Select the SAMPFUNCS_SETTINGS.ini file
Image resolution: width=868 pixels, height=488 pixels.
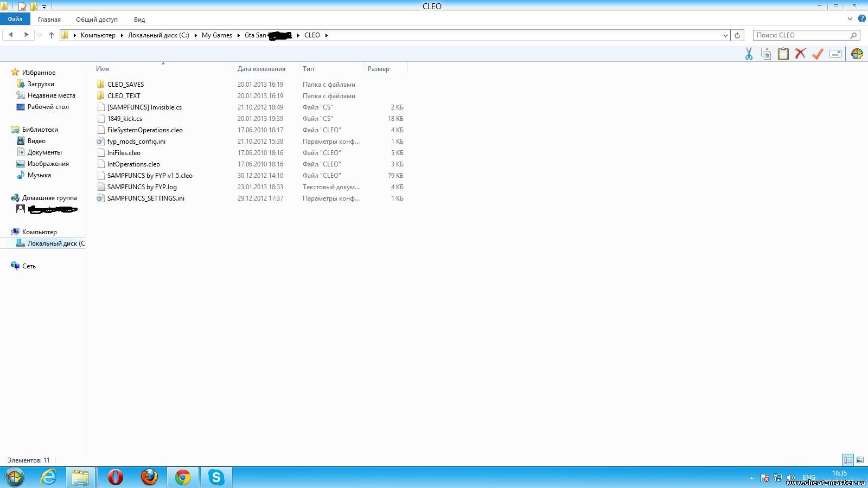[146, 198]
